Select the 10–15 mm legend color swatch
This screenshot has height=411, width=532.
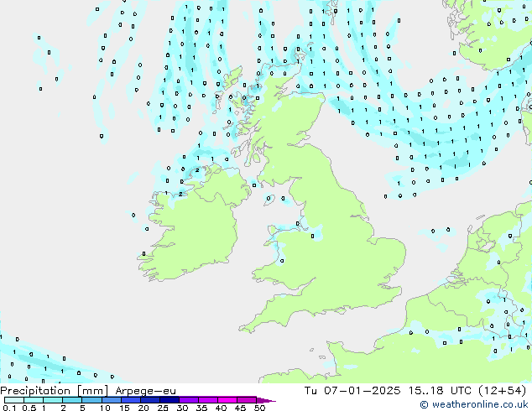pyautogui.click(x=112, y=400)
